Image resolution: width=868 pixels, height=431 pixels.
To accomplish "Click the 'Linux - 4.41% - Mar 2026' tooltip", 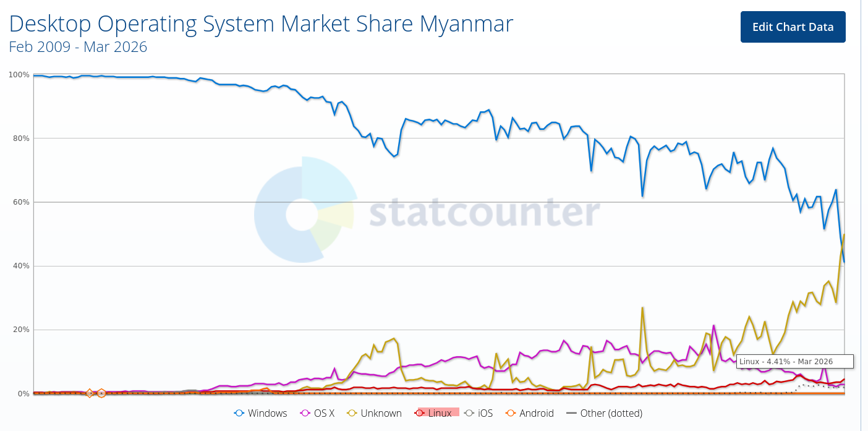I will [x=794, y=361].
